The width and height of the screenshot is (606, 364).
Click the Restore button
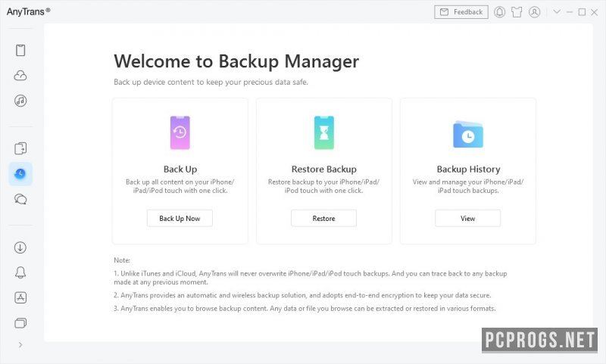324,218
